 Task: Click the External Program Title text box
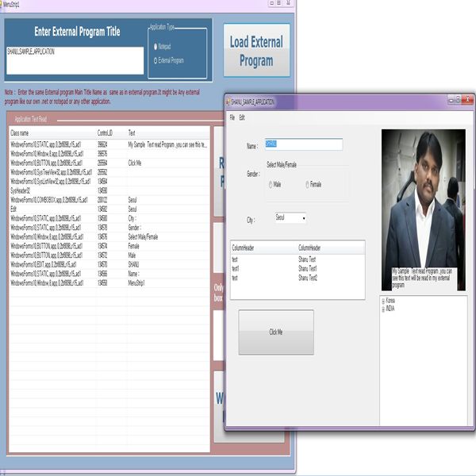tap(75, 60)
